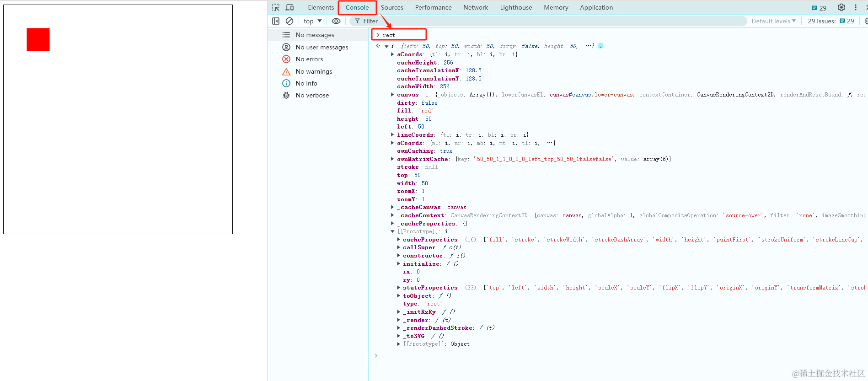Switch to the Application tab

click(x=596, y=7)
